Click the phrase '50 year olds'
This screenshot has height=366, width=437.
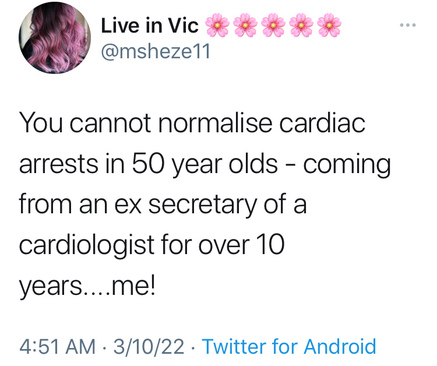pos(205,165)
